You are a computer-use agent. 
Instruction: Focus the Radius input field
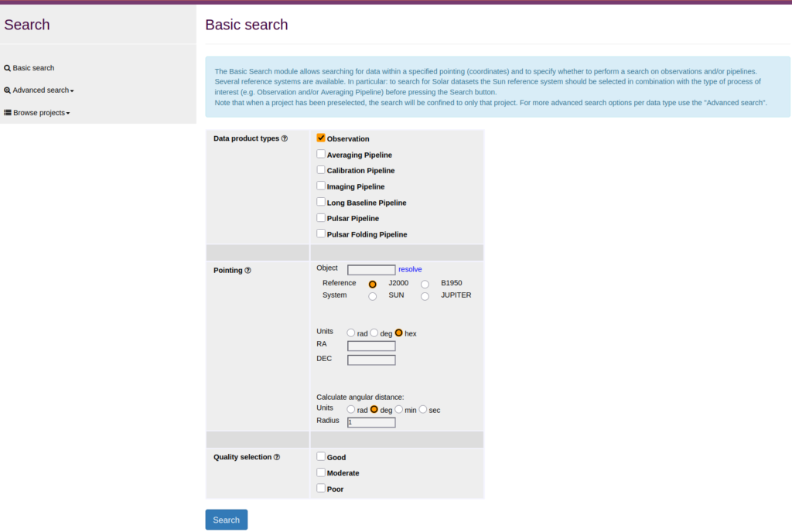click(x=371, y=422)
